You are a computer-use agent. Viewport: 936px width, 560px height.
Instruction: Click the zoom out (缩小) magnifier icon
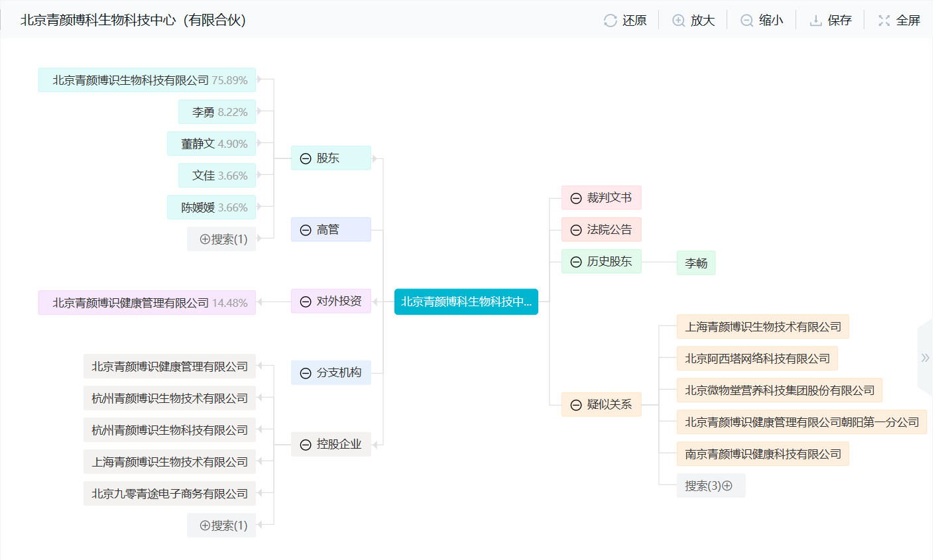746,21
